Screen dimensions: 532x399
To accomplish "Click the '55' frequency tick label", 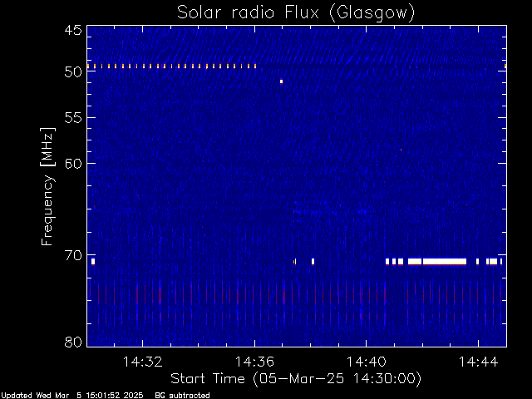I will click(73, 118).
